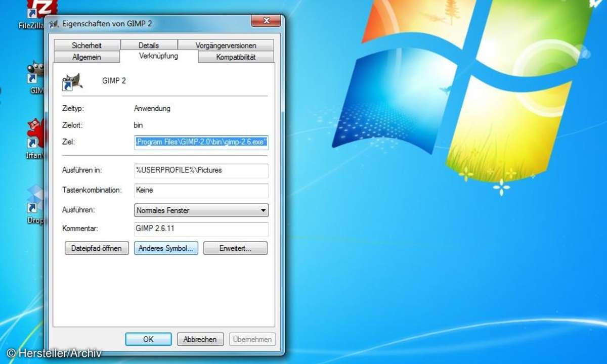607x364 pixels.
Task: Switch to the Details tab
Action: 149,45
